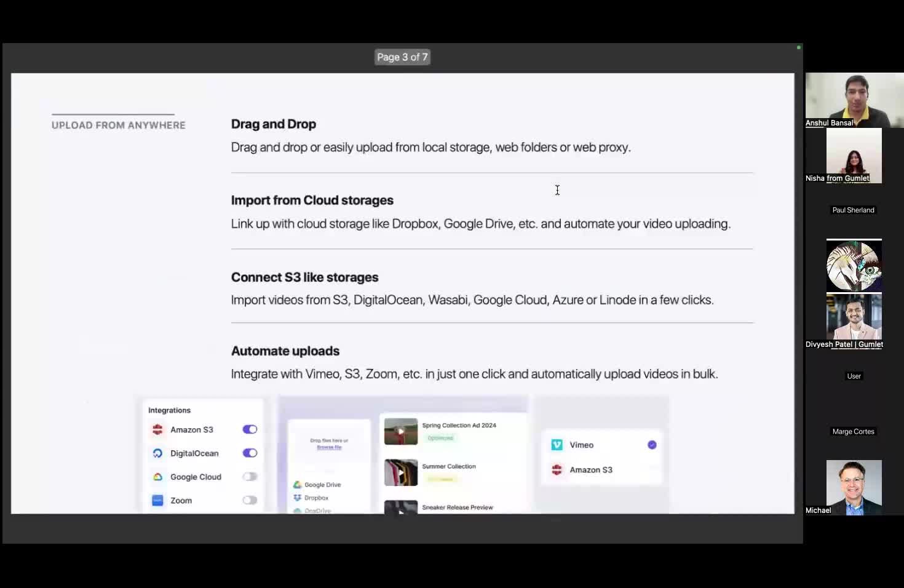The width and height of the screenshot is (904, 588).
Task: Select Nisha from Gumlet's video tile
Action: point(854,156)
